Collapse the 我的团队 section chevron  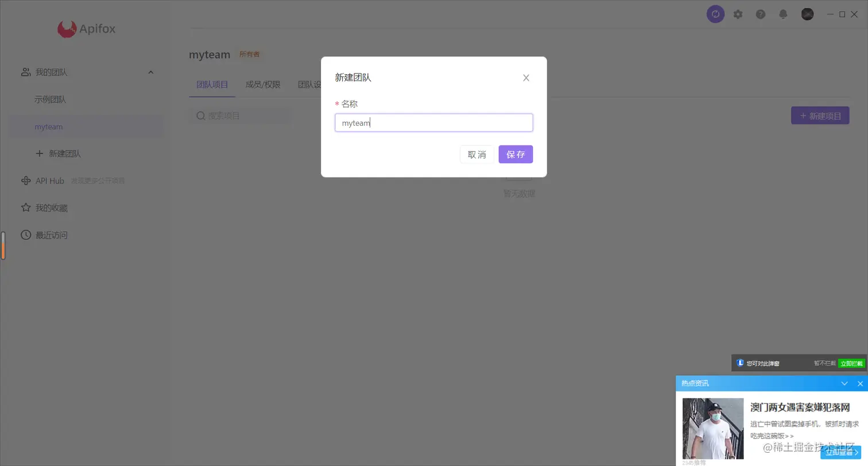click(x=151, y=72)
